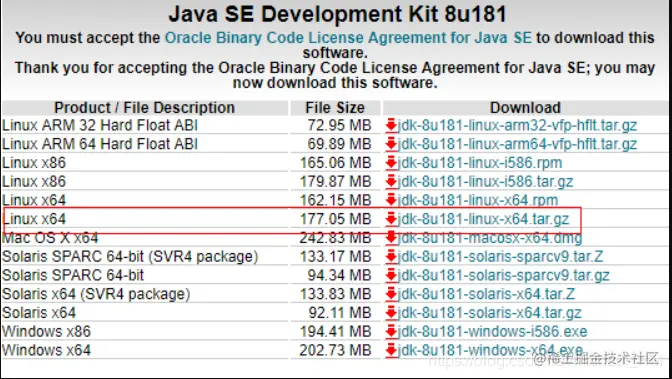
Task: Download jdk-8u181-solaris-x64.tar.gz
Action: [489, 313]
